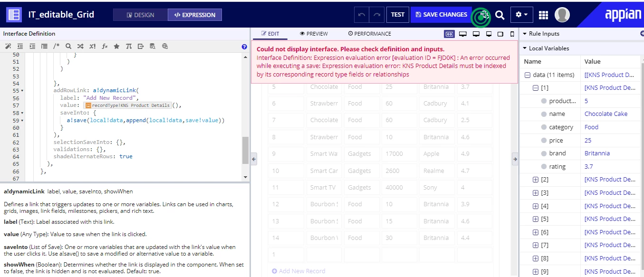The image size is (644, 277).
Task: Select the fit-width preview icon
Action: tap(449, 34)
